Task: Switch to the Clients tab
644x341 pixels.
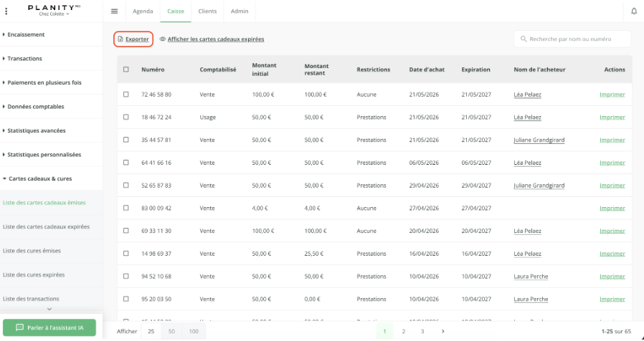Action: (x=207, y=11)
